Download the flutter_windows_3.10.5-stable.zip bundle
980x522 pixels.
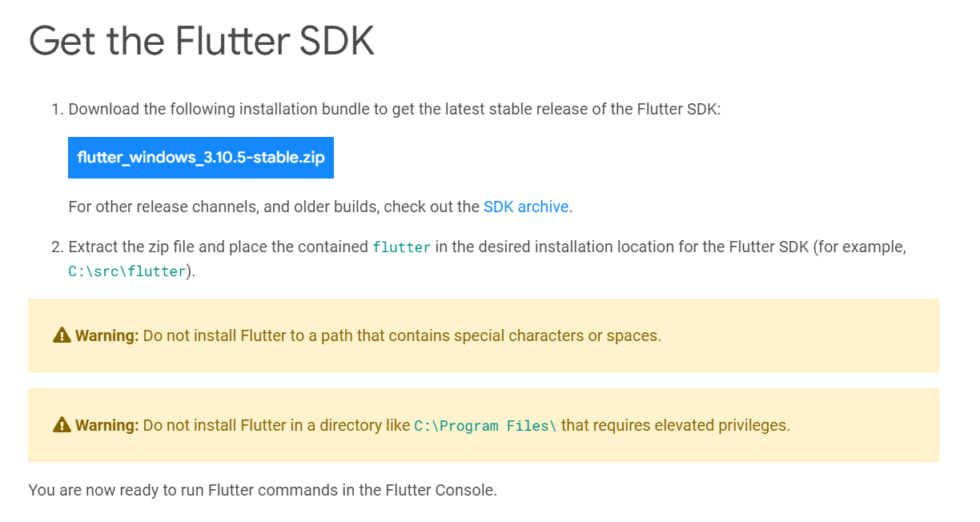(200, 158)
